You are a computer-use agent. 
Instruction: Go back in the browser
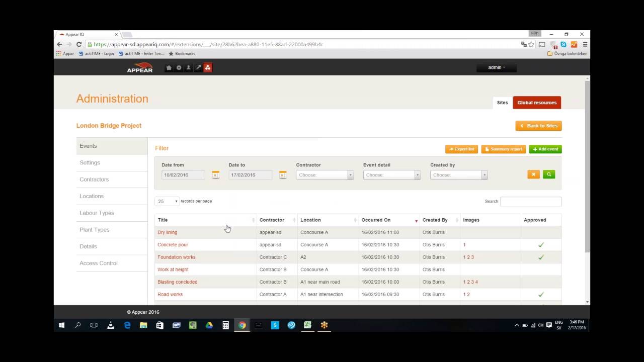pyautogui.click(x=59, y=44)
